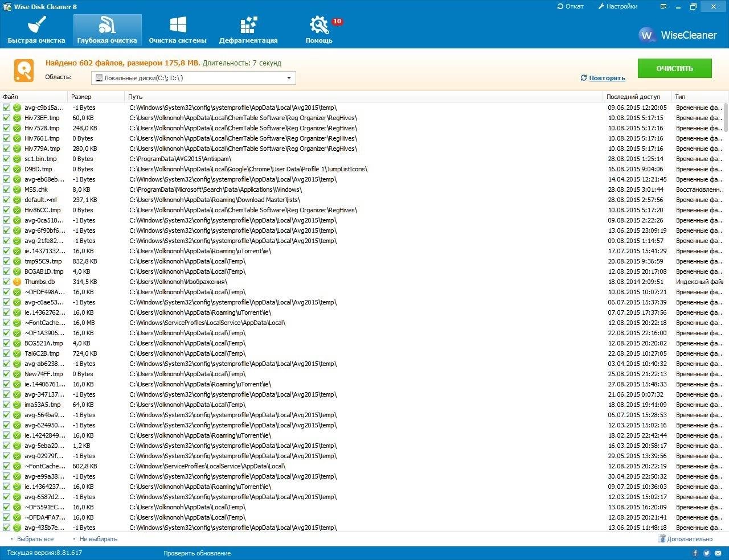The height and width of the screenshot is (560, 729).
Task: Uncheck the ima53A5.tmp checkbox
Action: click(7, 405)
